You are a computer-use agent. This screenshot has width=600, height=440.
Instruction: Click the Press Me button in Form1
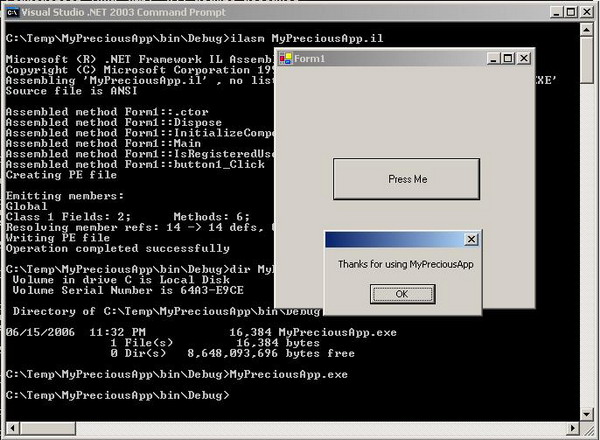[406, 179]
